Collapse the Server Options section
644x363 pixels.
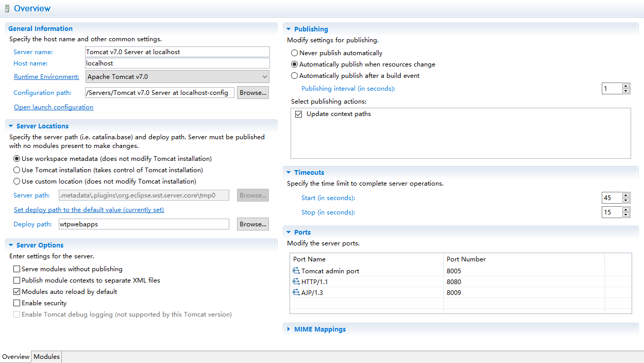(x=11, y=245)
